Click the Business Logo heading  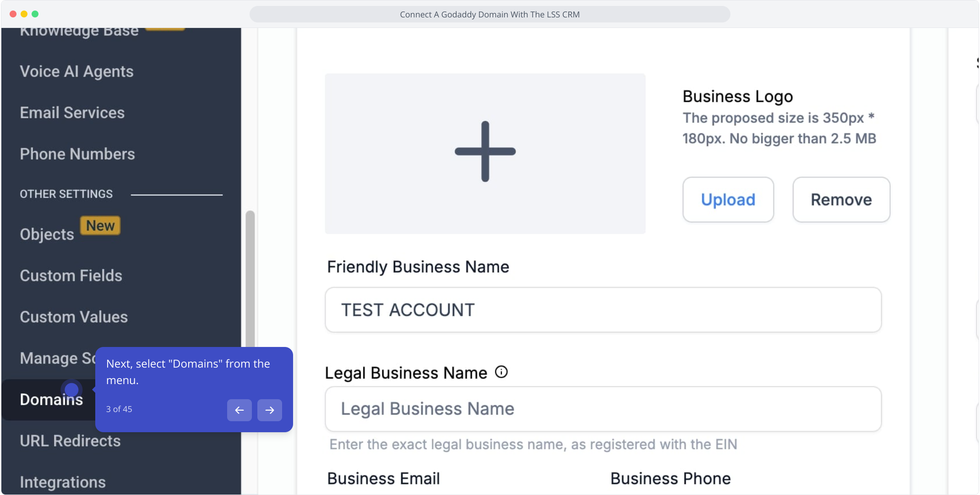point(738,96)
